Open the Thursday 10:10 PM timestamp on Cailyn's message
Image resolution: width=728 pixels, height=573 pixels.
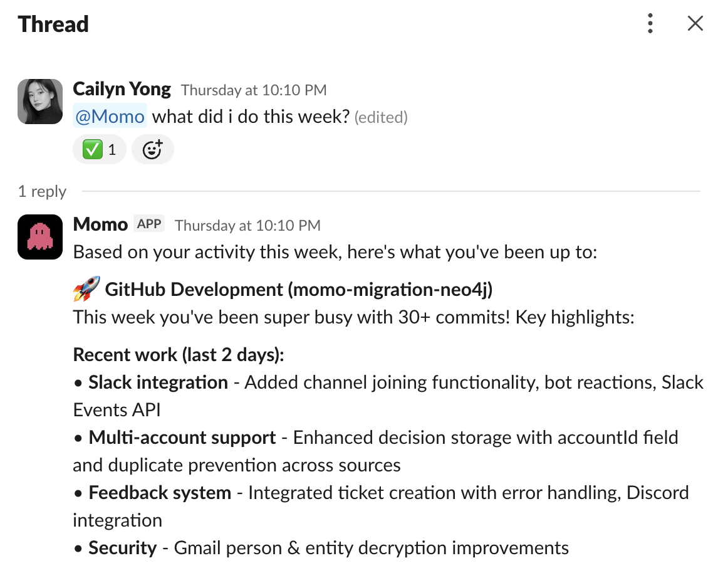tap(253, 90)
